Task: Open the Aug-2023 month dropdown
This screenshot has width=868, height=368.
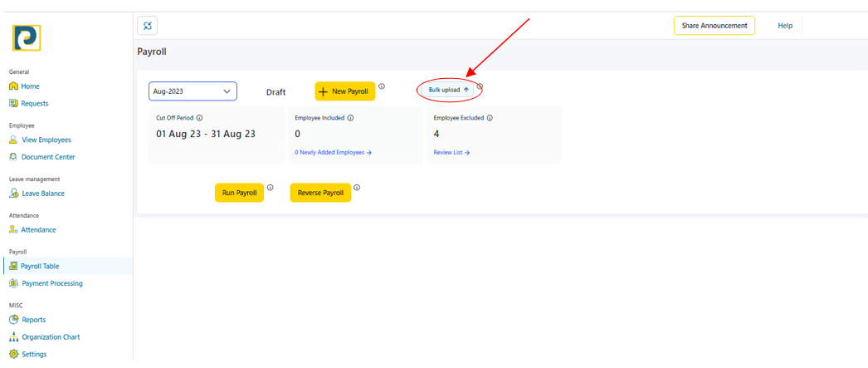Action: click(193, 91)
